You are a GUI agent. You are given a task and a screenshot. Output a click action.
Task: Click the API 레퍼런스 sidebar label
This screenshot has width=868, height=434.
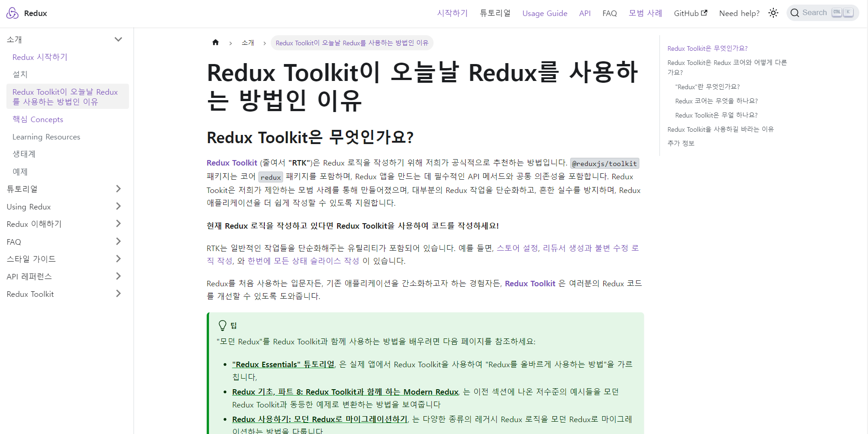(x=29, y=277)
